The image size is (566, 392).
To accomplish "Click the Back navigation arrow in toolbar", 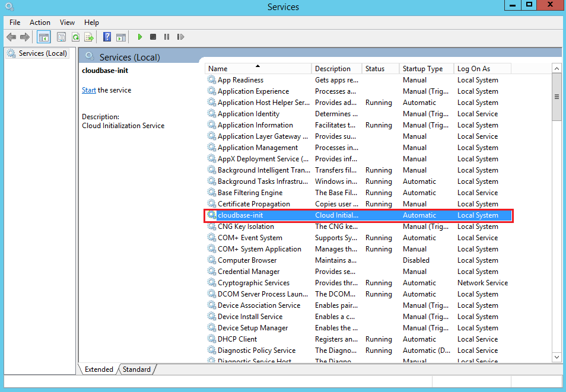I will coord(11,37).
